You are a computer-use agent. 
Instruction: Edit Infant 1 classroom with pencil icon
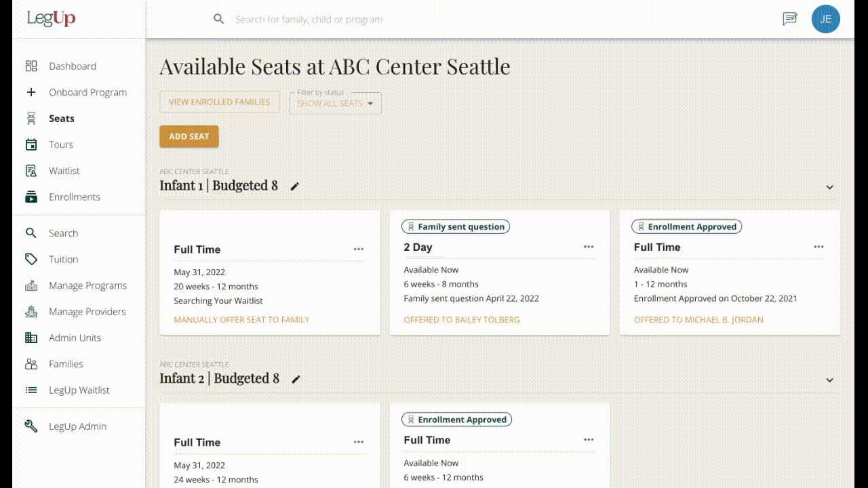click(294, 186)
